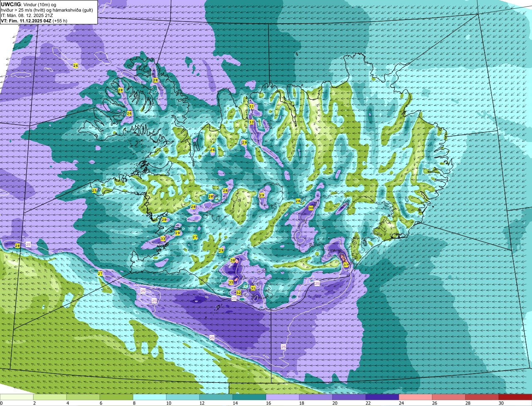Click the yellow gust label 32

[x=239, y=293]
